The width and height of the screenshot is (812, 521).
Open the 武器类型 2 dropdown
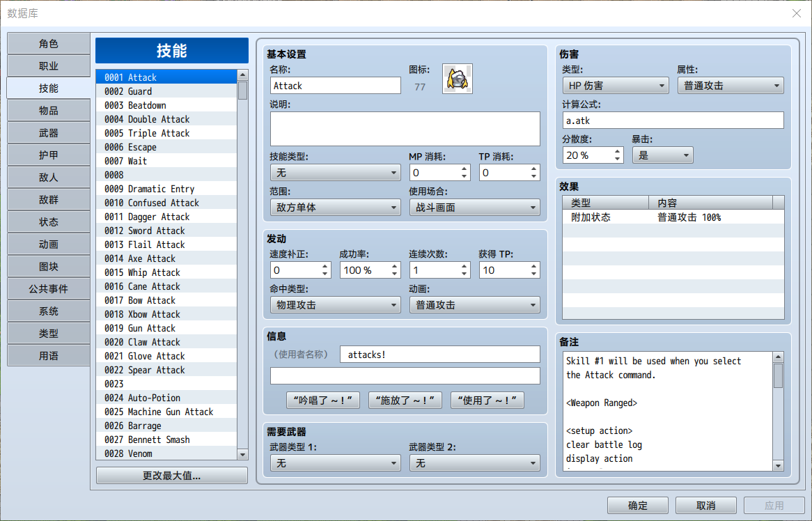(474, 463)
